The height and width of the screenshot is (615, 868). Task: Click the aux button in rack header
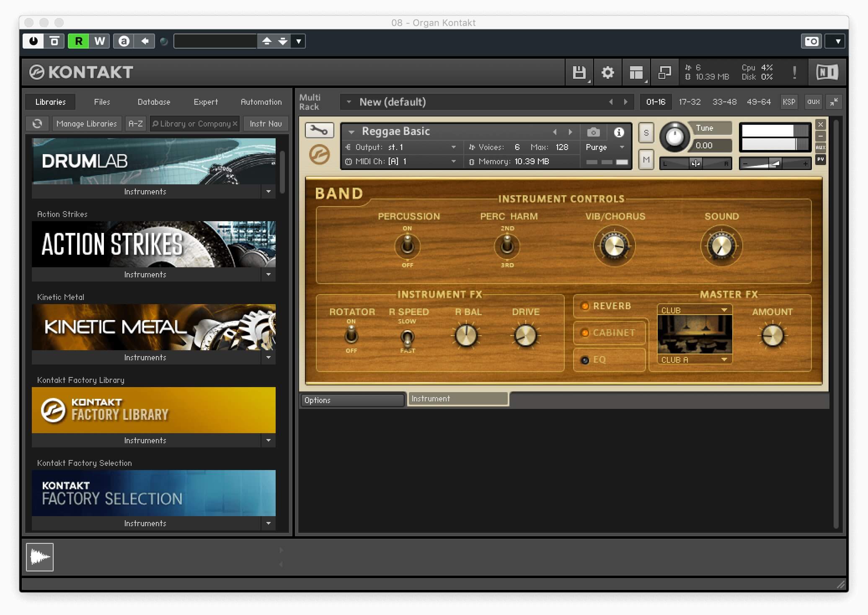pos(813,102)
